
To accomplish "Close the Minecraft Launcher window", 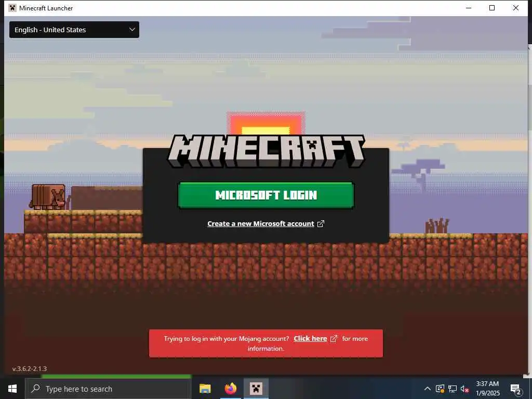I will tap(516, 8).
